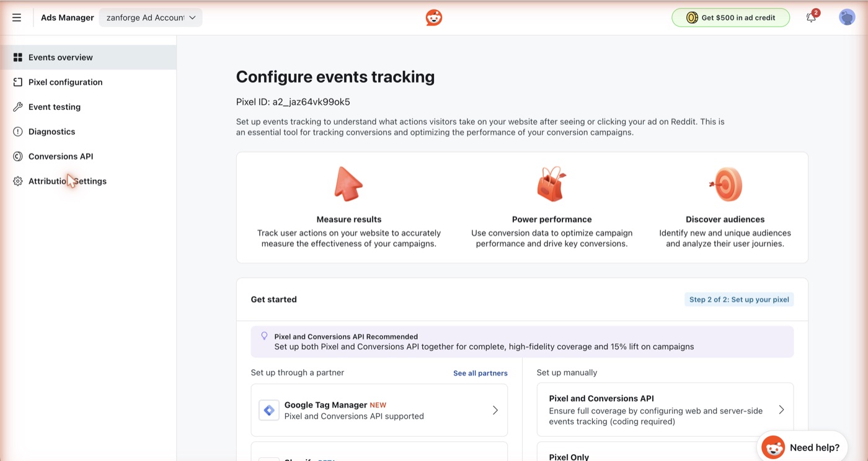Click the Set up manually label

pos(567,372)
